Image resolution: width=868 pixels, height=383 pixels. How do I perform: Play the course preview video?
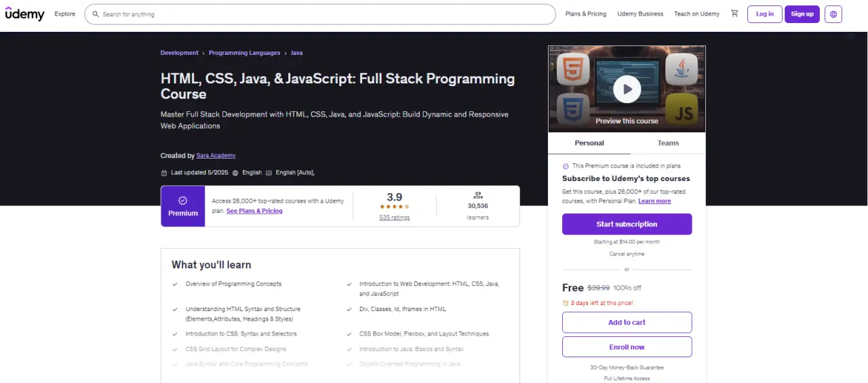click(627, 89)
